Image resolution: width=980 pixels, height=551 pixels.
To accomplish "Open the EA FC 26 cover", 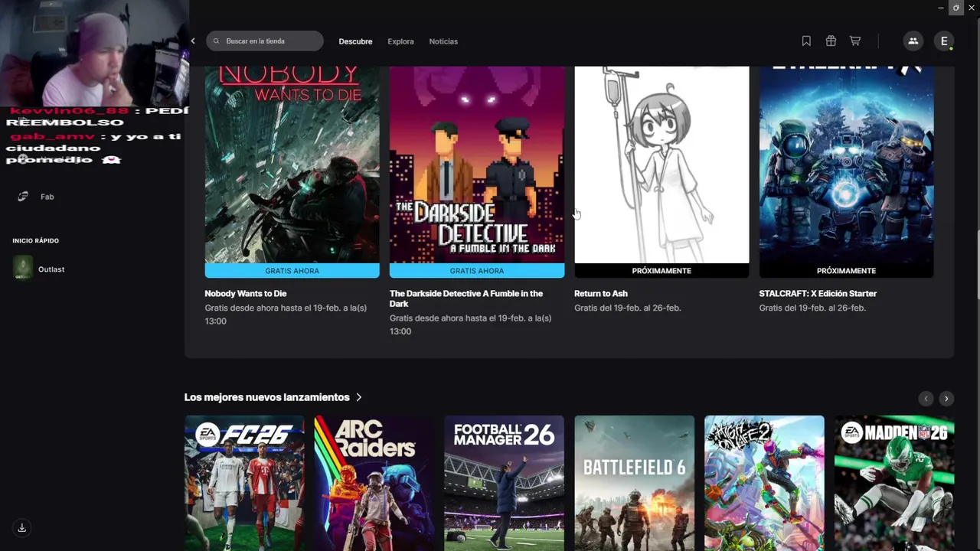I will pos(244,483).
